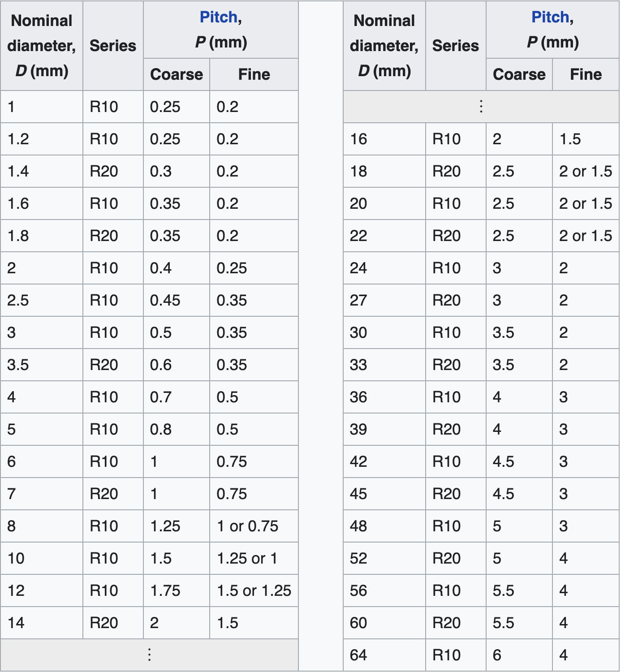Select the "1.5 or 1.25" fine pitch cell

254,590
